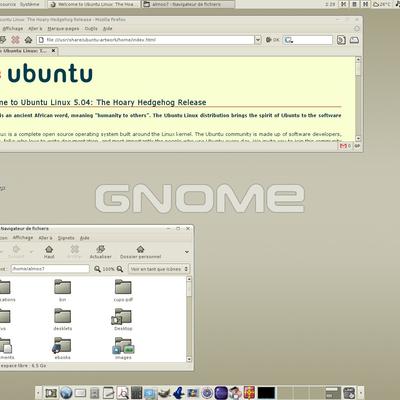Open the Système menu in the top panel
Viewport: 400px width, 400px height.
29,4
